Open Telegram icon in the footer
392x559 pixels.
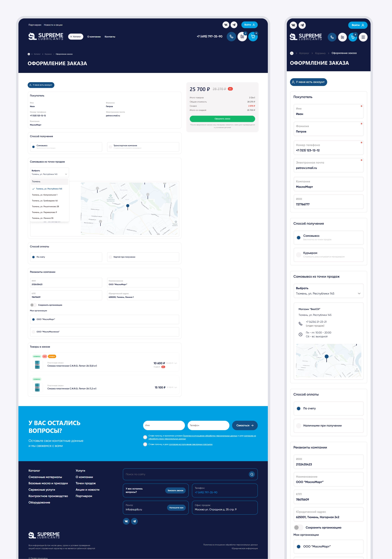click(134, 521)
